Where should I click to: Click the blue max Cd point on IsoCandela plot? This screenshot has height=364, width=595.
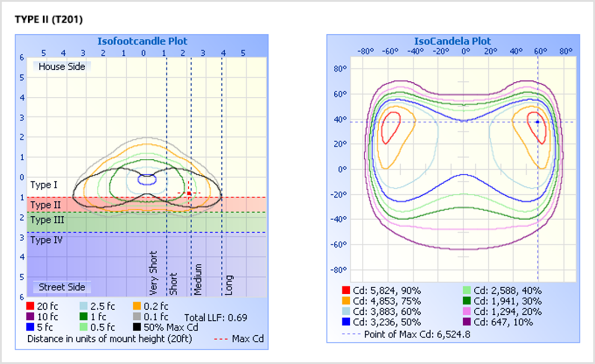tap(537, 122)
